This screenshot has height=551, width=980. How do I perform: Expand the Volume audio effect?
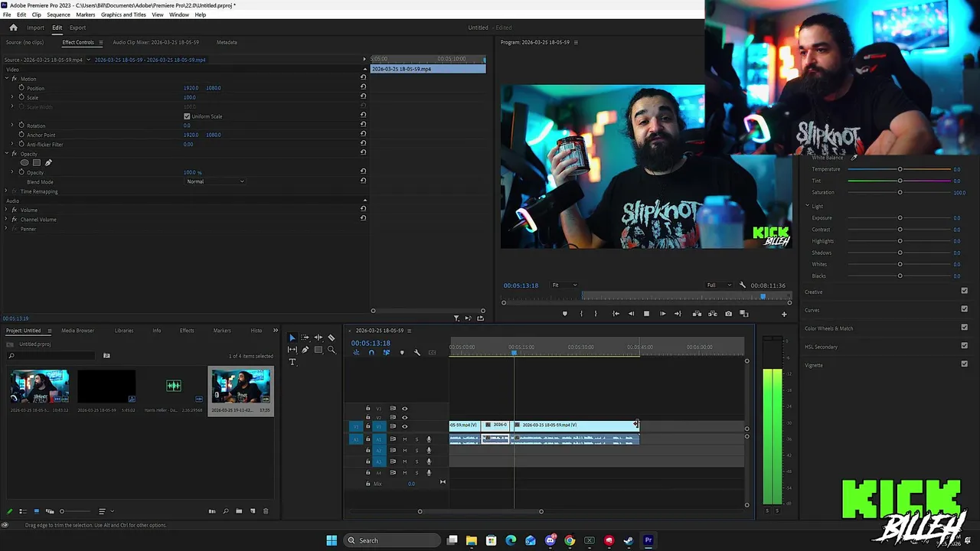(6, 210)
